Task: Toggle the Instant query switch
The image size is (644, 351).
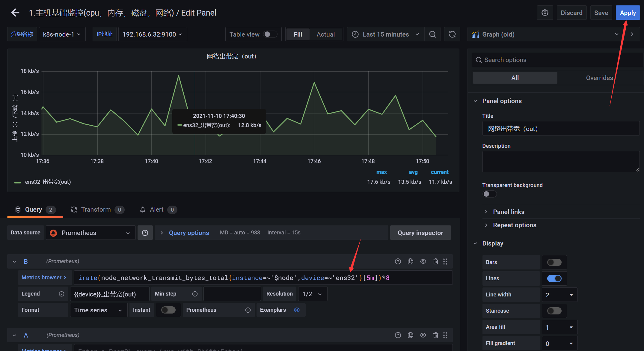Action: click(168, 310)
